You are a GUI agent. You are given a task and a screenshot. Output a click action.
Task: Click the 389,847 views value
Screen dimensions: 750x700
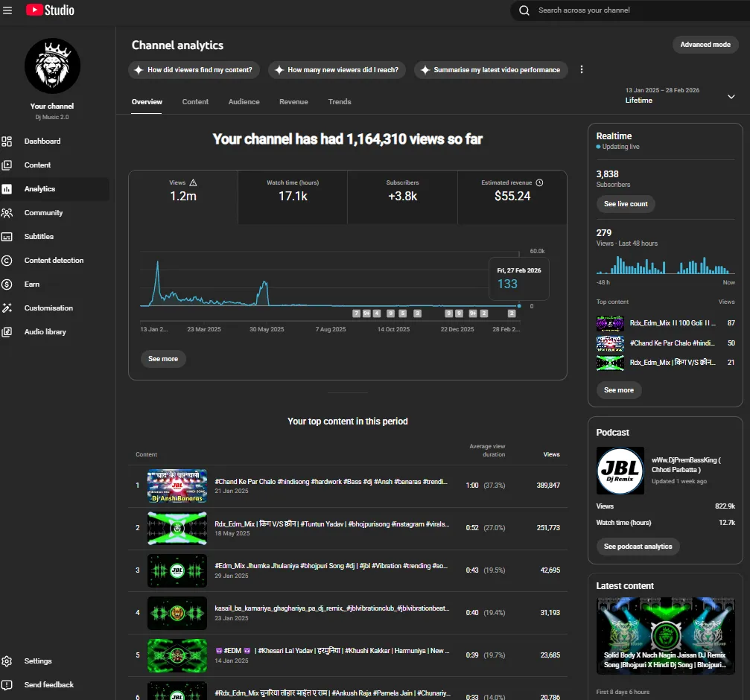pyautogui.click(x=548, y=486)
